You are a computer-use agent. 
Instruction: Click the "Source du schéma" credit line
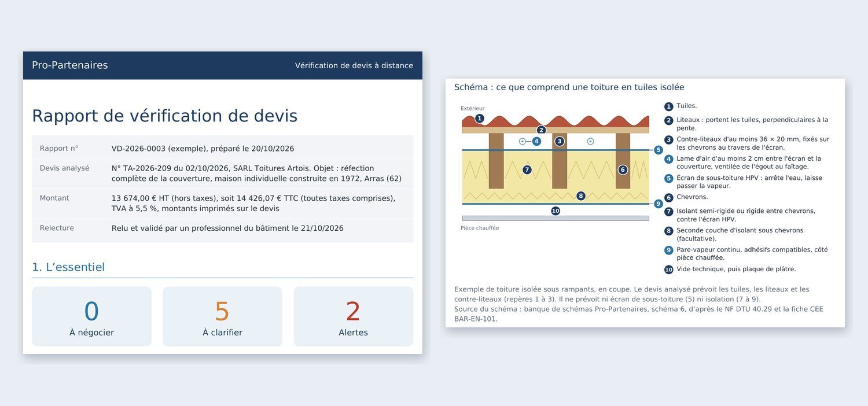(x=639, y=314)
